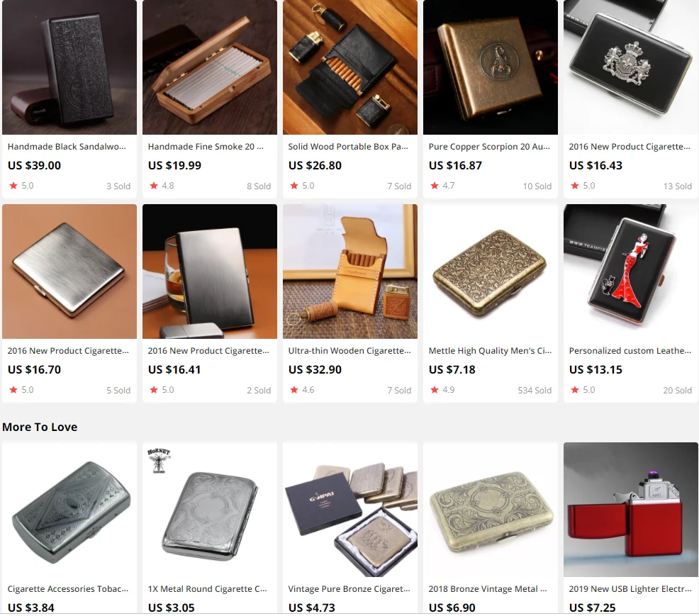Click the US $16.70 brushed metal case price

34,369
